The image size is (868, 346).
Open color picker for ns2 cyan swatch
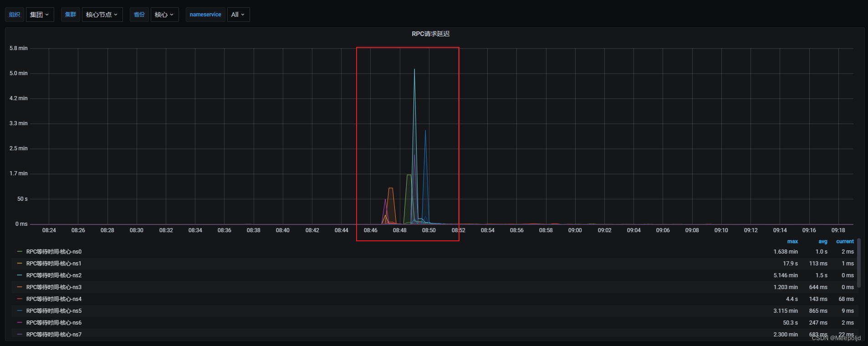20,275
